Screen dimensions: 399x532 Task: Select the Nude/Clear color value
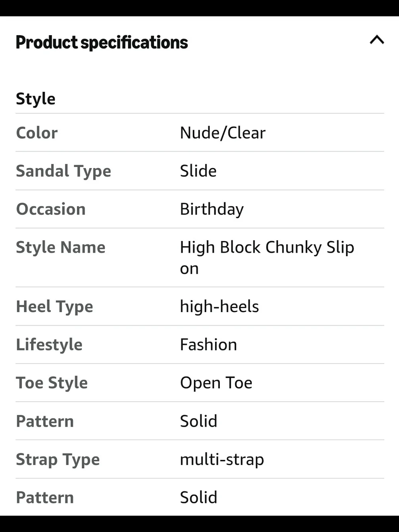[x=223, y=133]
